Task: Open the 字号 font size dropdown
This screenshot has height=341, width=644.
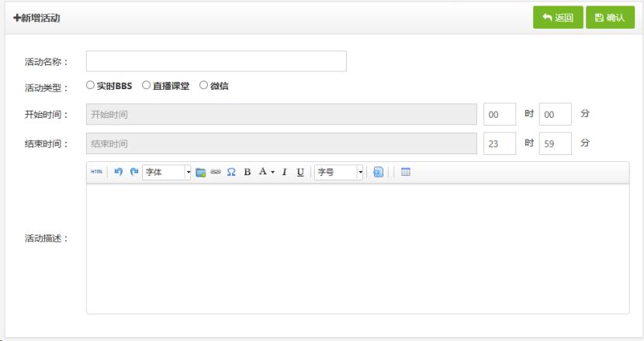Action: tap(339, 172)
